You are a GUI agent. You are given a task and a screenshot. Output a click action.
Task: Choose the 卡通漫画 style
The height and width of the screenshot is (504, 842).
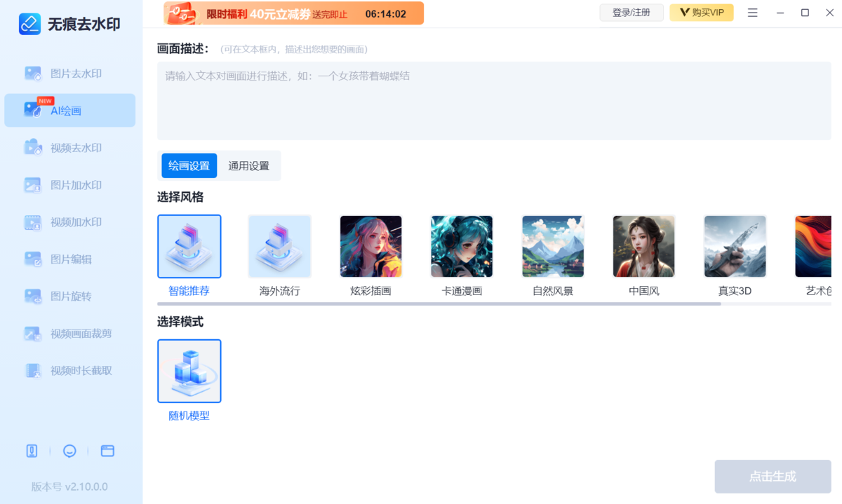click(x=461, y=246)
